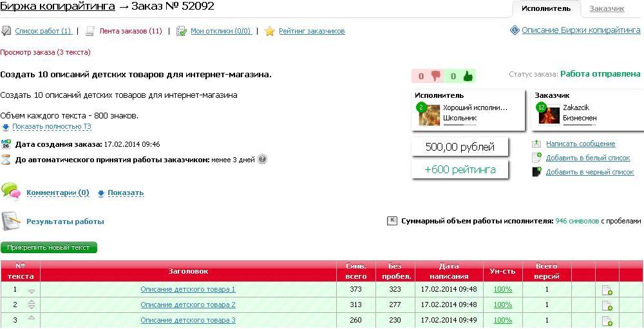The width and height of the screenshot is (644, 329).
Task: Click 100% uniqueness for text 1
Action: [502, 289]
